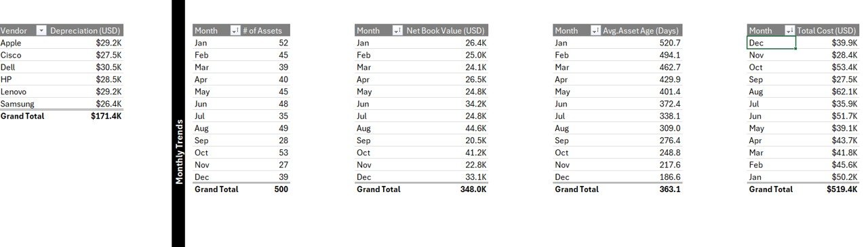Select the # of Assets column header
This screenshot has height=247, width=868.
(266, 31)
